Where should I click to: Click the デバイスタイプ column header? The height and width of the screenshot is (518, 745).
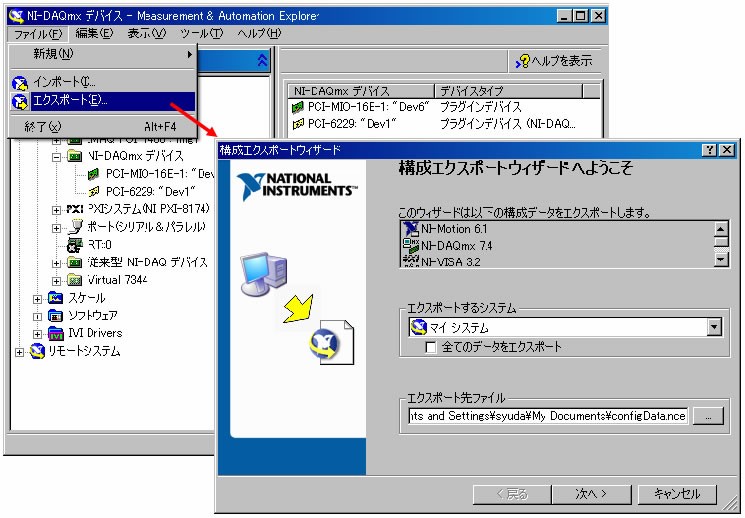point(508,91)
